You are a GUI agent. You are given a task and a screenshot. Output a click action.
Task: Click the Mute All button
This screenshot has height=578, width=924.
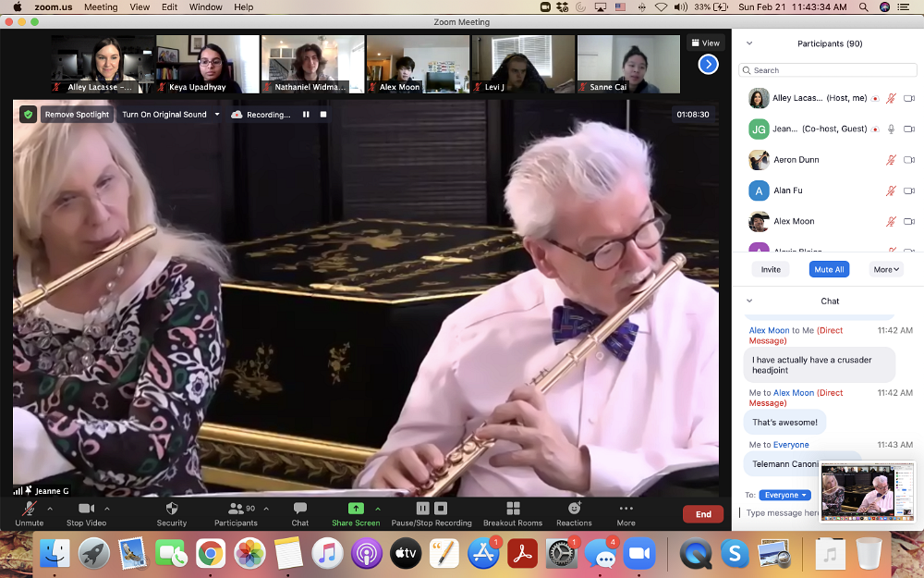829,269
